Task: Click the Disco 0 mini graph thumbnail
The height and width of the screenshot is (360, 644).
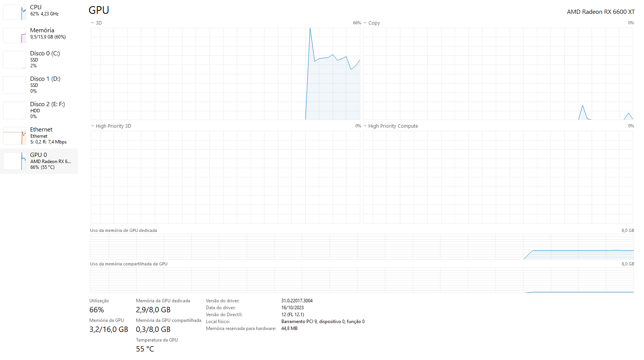Action: point(15,60)
